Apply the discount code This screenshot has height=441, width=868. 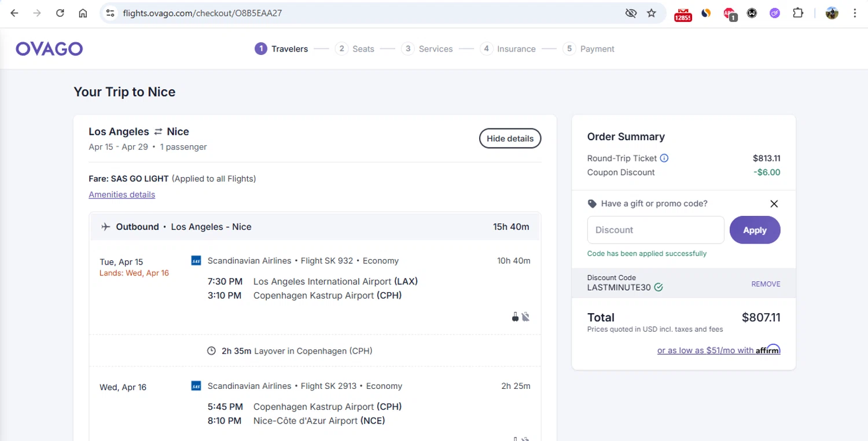pyautogui.click(x=755, y=230)
